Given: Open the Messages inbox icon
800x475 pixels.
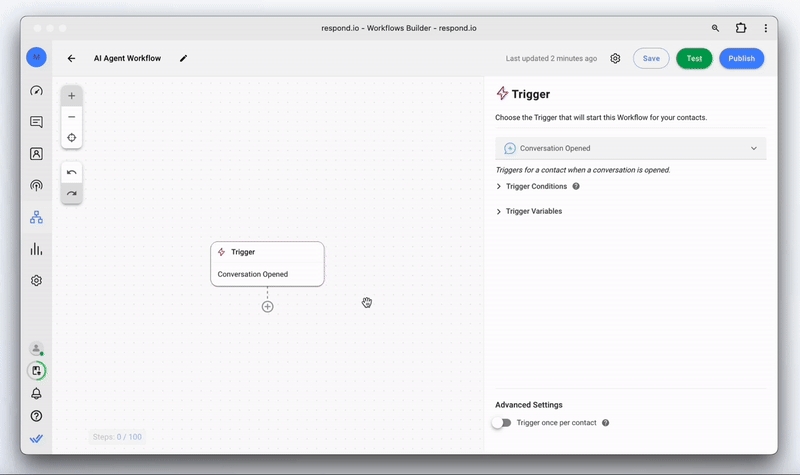Looking at the screenshot, I should tap(36, 122).
